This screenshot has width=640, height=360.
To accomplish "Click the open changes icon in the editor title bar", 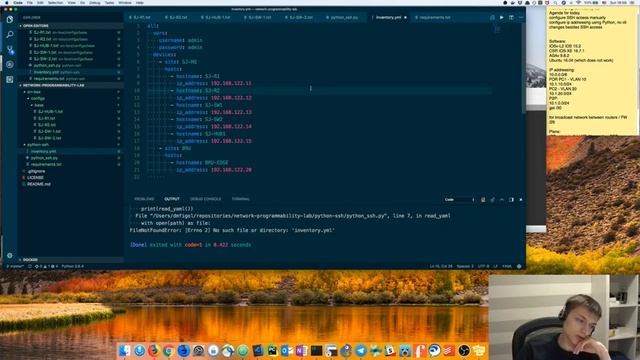I will 492,18.
